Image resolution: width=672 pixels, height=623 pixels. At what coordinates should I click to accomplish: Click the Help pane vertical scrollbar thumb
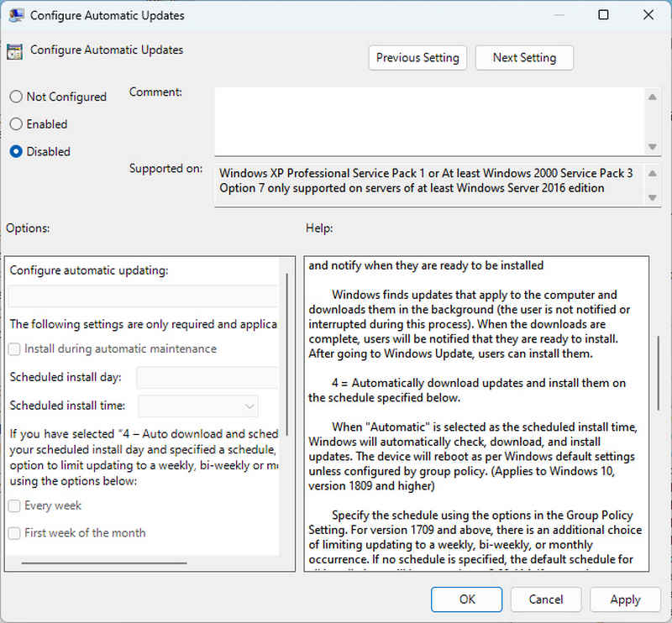tap(659, 374)
